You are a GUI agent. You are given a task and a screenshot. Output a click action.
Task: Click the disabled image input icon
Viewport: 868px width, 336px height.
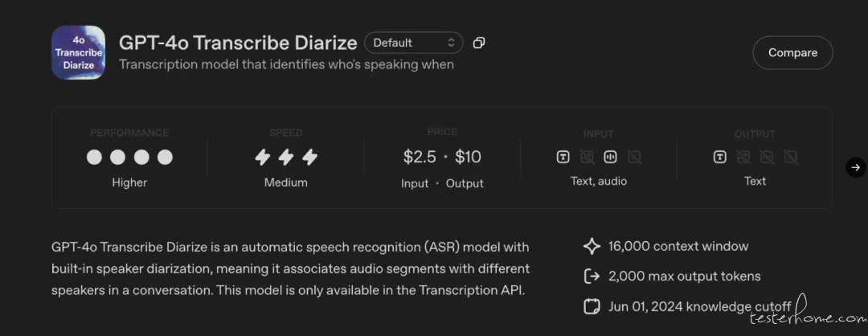pyautogui.click(x=587, y=157)
